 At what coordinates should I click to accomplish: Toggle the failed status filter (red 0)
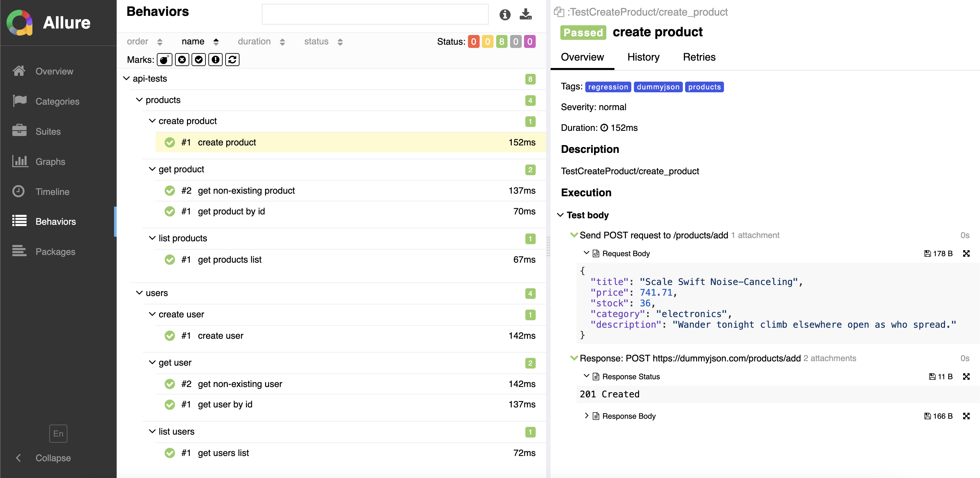473,41
